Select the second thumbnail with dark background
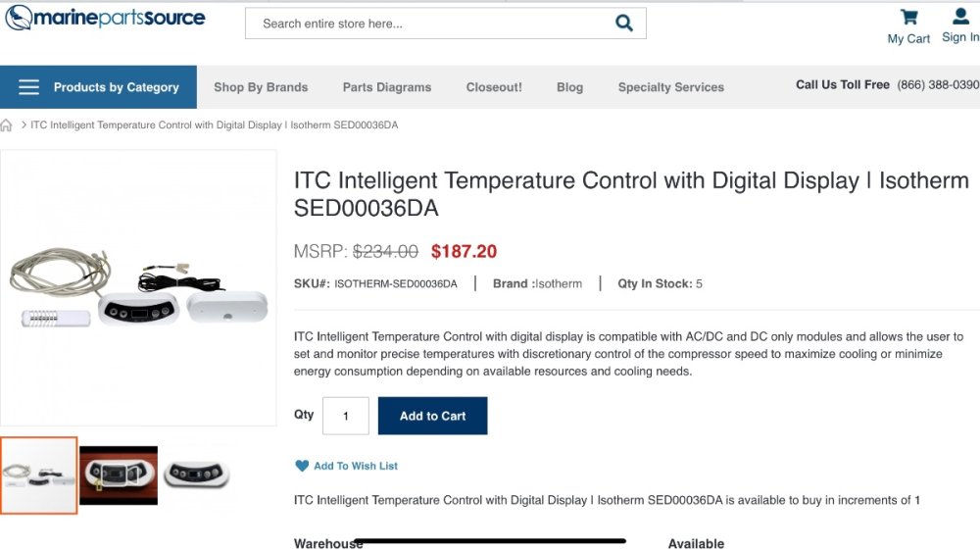 [x=119, y=475]
